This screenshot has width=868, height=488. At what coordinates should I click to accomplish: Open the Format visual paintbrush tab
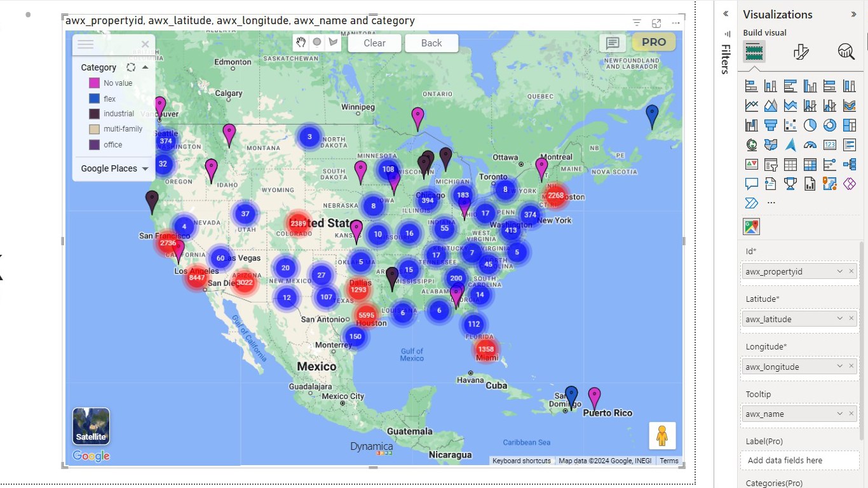[x=801, y=51]
